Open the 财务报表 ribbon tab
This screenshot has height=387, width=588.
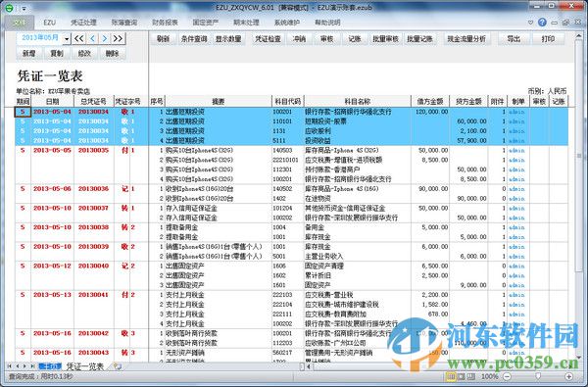coord(165,23)
